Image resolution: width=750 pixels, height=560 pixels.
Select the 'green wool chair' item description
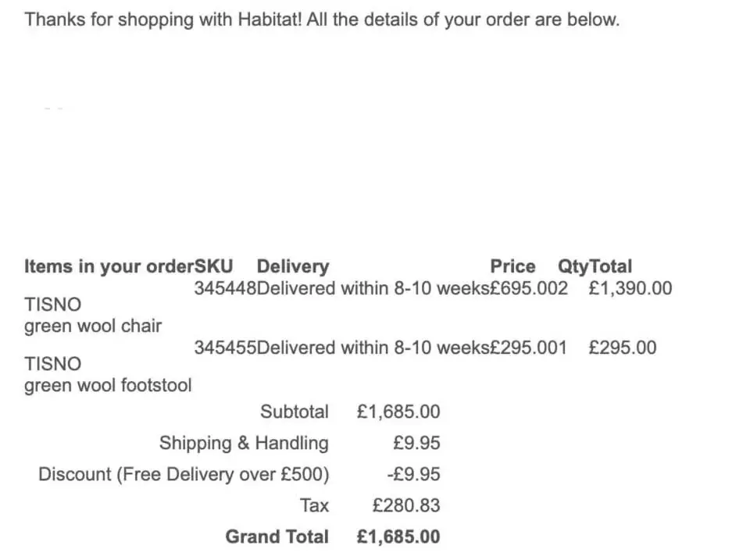click(x=93, y=326)
